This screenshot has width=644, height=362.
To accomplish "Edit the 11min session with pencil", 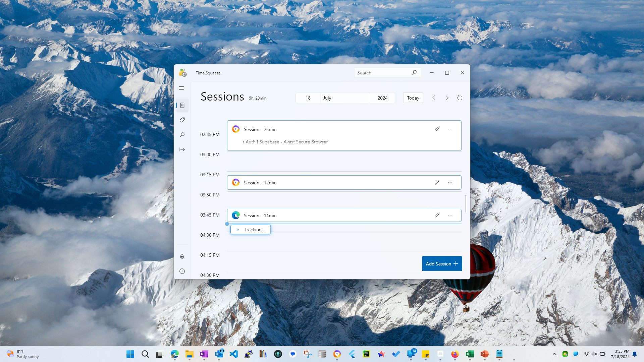I will pos(437,215).
